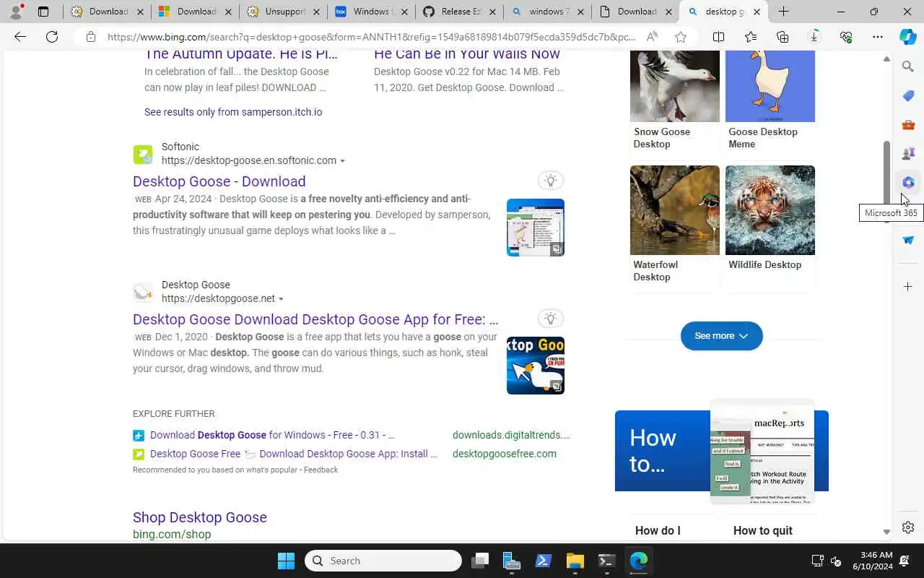This screenshot has height=578, width=924.
Task: View site information lock icon
Action: pos(91,37)
